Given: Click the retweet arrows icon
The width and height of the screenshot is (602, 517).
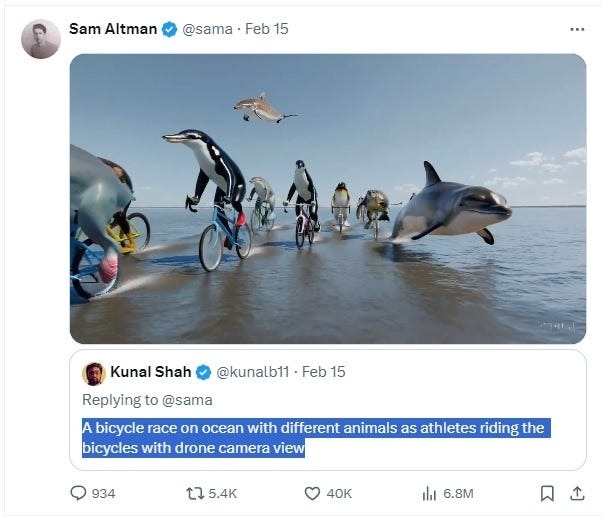Looking at the screenshot, I should [x=194, y=493].
